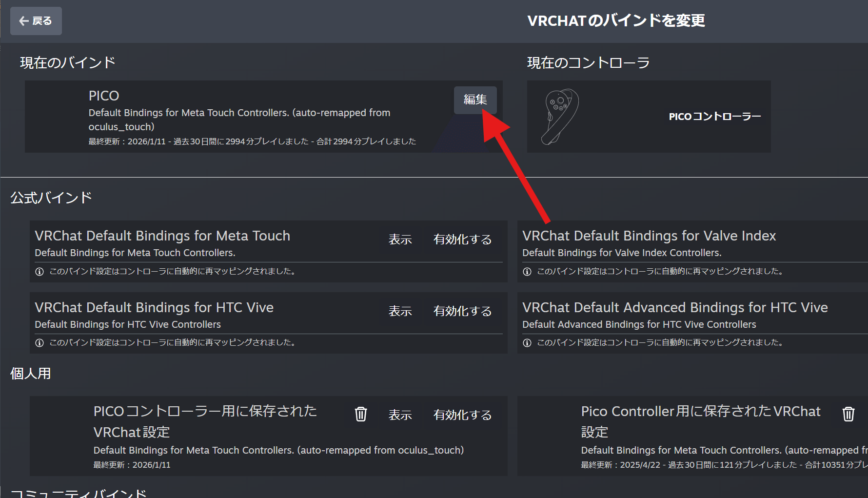Activate HTC Vive bindings with 有効化する
Screen dimensions: 868x498
(x=462, y=311)
